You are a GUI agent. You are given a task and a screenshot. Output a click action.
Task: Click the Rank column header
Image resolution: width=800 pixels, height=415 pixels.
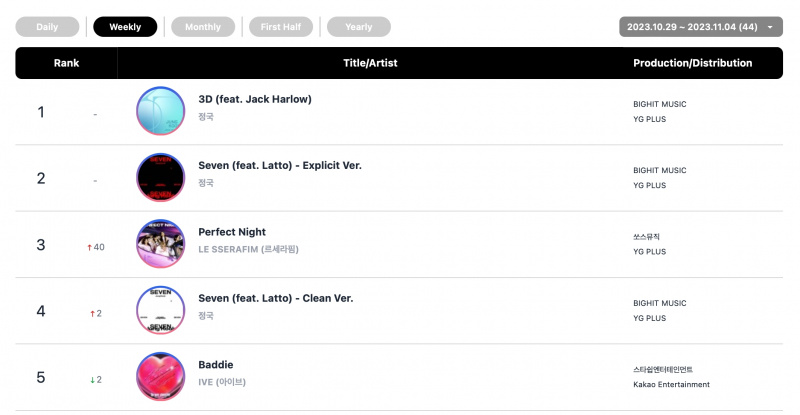click(x=66, y=63)
